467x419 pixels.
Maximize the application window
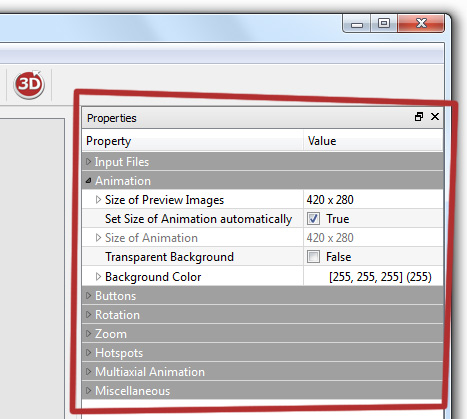pyautogui.click(x=384, y=23)
